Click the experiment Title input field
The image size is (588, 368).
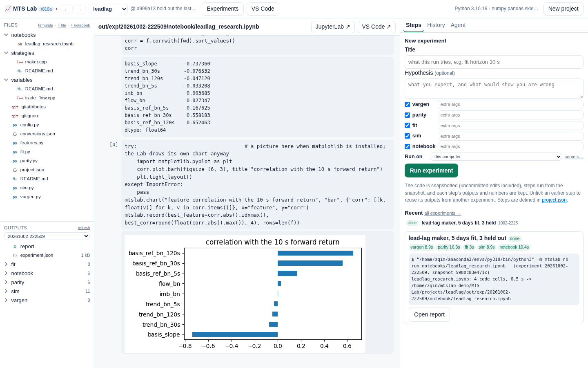coord(494,62)
